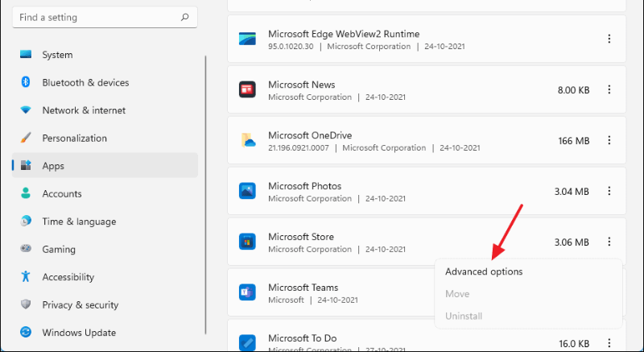Click the Microsoft To Do app icon
Viewport: 644px width, 352px height.
247,342
